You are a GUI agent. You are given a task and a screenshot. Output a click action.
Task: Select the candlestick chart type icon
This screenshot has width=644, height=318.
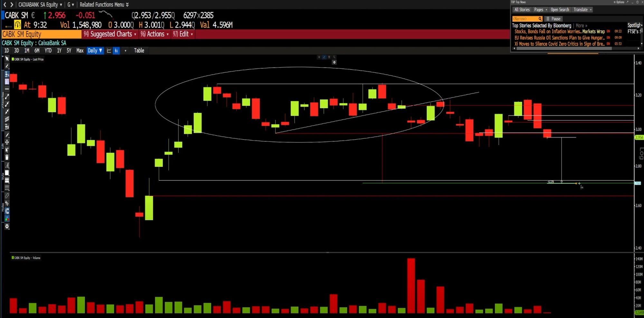116,50
